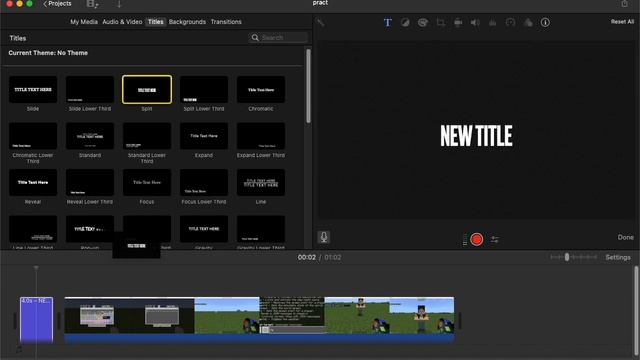Viewport: 640px width, 360px height.
Task: Open the Speed speedometer tool
Action: click(x=510, y=22)
